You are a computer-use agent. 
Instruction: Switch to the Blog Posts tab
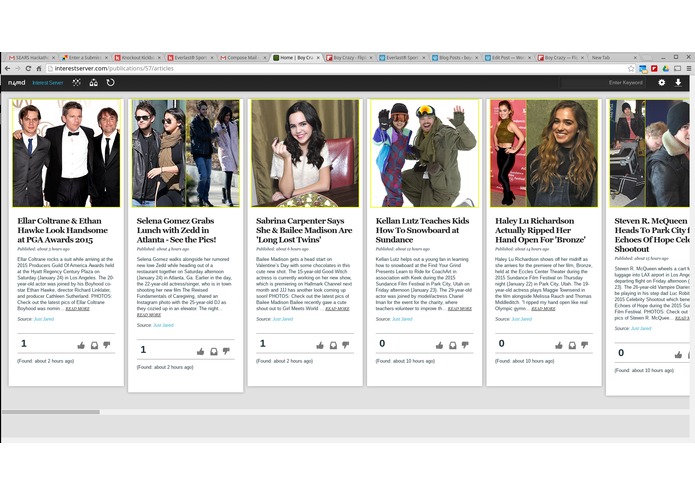click(x=455, y=58)
